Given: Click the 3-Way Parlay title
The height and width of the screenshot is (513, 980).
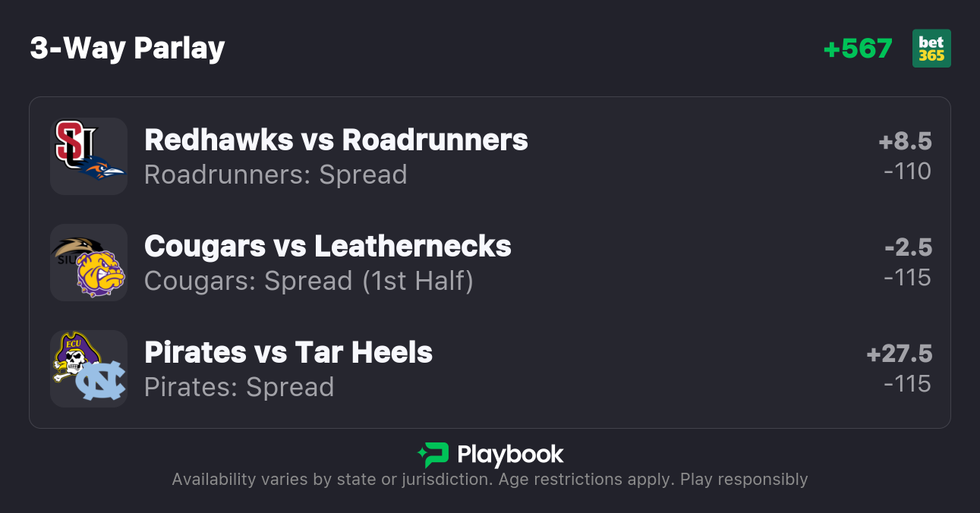Looking at the screenshot, I should pyautogui.click(x=128, y=49).
